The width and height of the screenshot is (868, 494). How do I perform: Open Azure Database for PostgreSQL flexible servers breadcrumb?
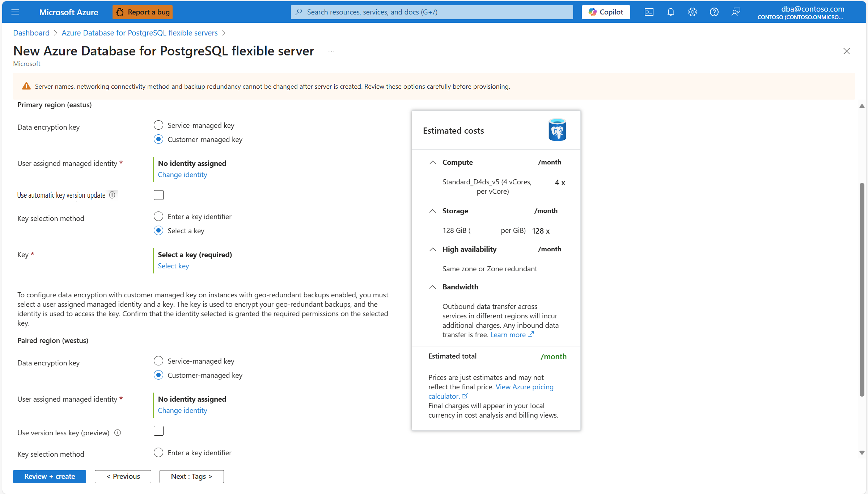click(139, 33)
